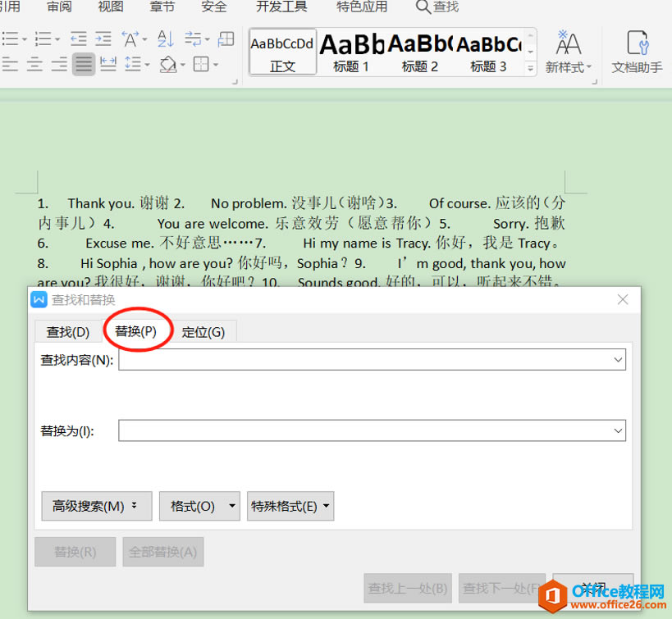
Task: Open the 特色应用 ribbon tab
Action: coord(362,7)
